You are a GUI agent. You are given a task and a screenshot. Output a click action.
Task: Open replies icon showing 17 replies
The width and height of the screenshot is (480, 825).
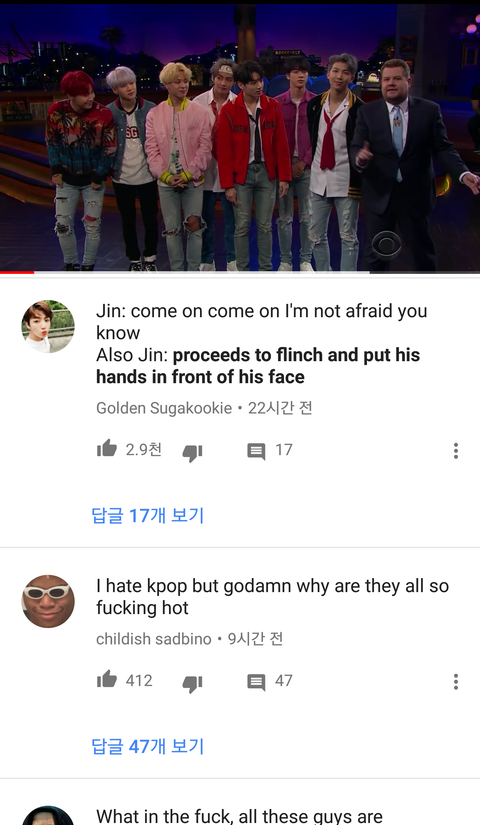point(256,451)
